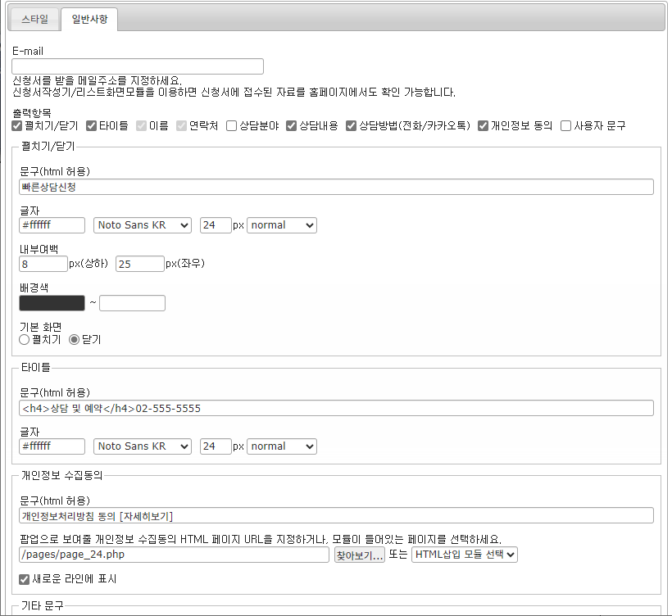Click the black 배경색 color swatch
Viewport: 672px width, 616px height.
click(52, 302)
